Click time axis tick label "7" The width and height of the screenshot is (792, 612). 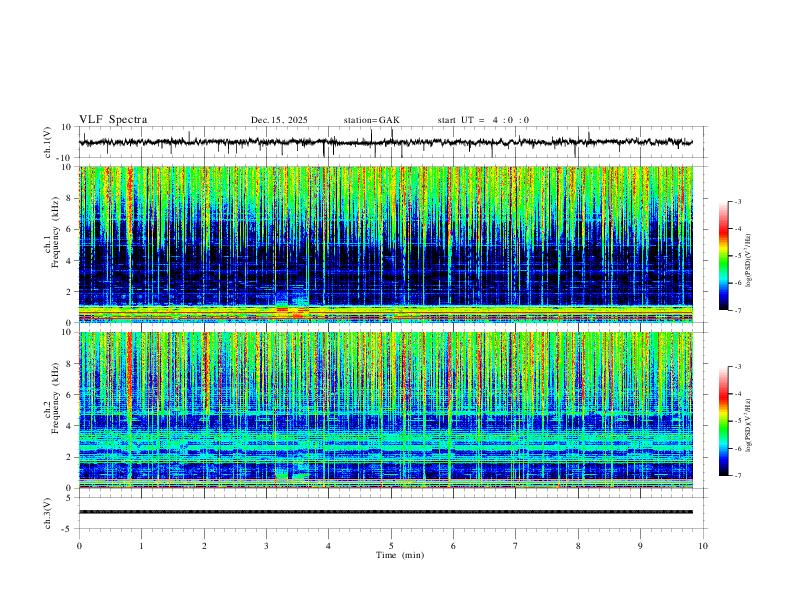pyautogui.click(x=516, y=546)
